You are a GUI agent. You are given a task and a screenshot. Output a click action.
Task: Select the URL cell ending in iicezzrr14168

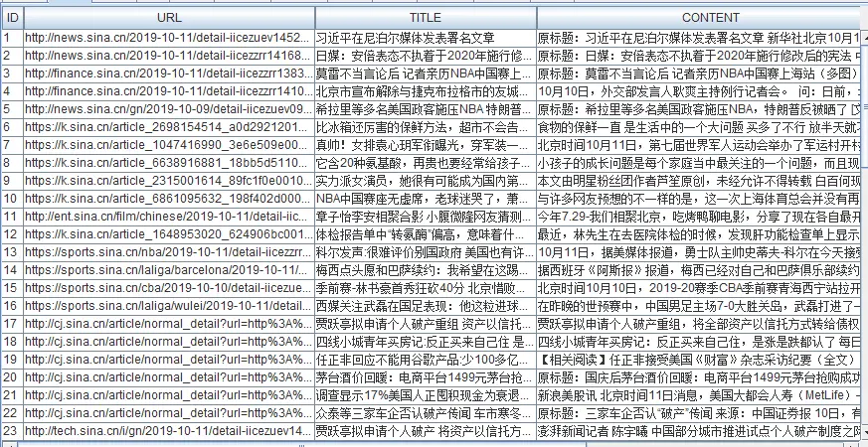tap(169, 56)
